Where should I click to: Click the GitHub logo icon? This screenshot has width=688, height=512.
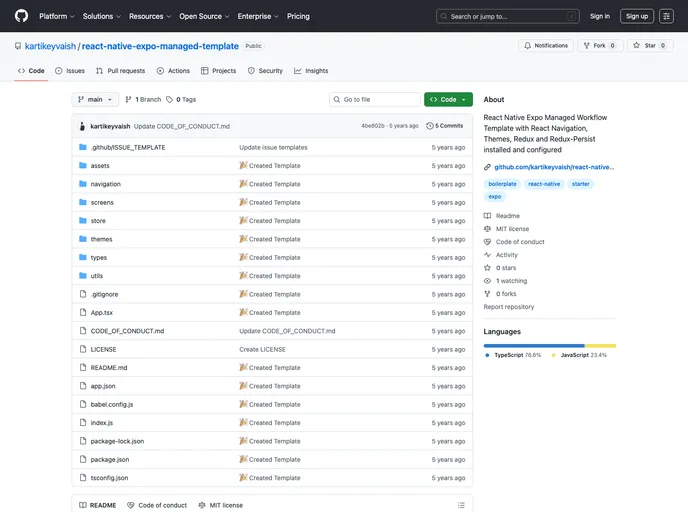21,16
